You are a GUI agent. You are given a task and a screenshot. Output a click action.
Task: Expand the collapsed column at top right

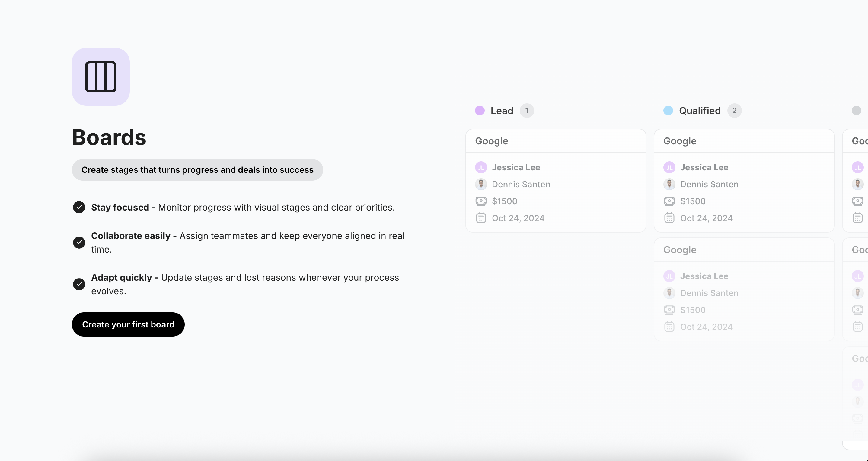[856, 110]
